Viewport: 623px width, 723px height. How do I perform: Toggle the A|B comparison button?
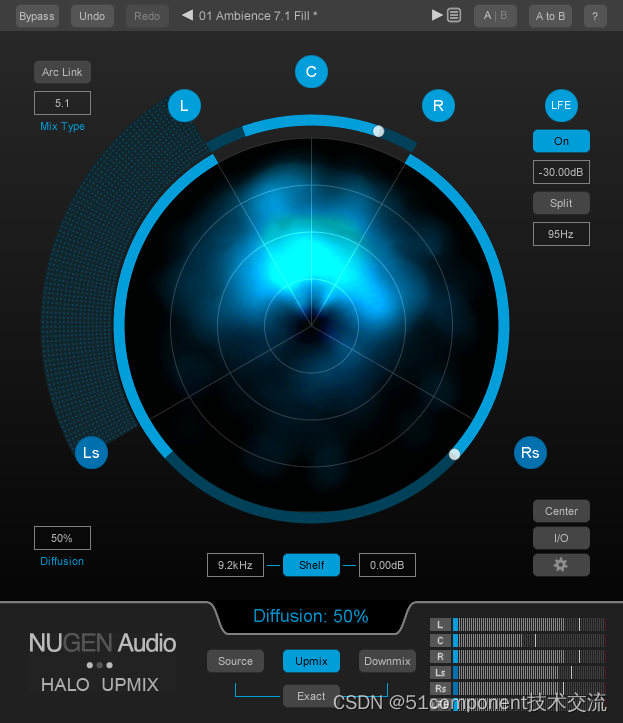click(495, 16)
